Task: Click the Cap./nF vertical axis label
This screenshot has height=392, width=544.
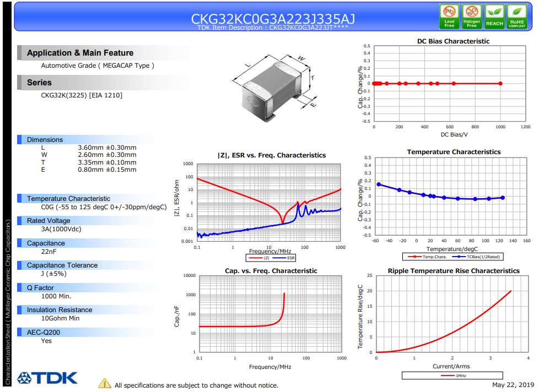Action: pos(177,316)
